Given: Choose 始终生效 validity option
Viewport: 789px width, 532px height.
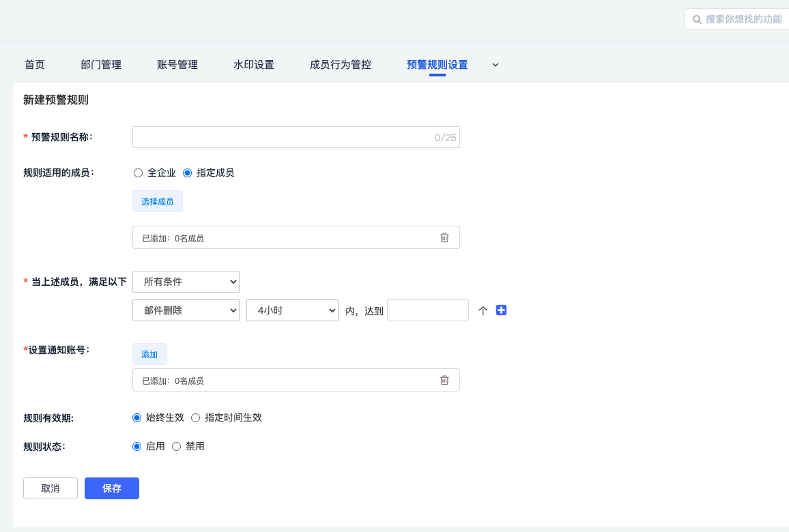Looking at the screenshot, I should coord(137,418).
